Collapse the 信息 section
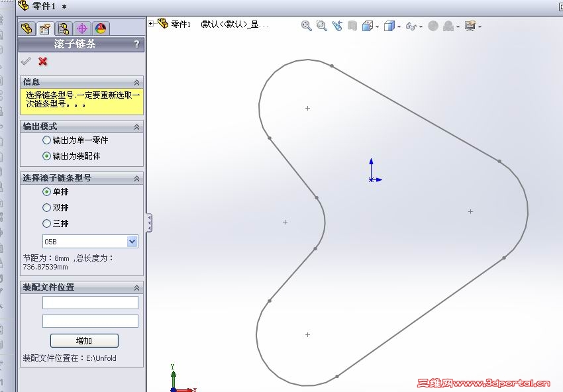 coord(137,83)
